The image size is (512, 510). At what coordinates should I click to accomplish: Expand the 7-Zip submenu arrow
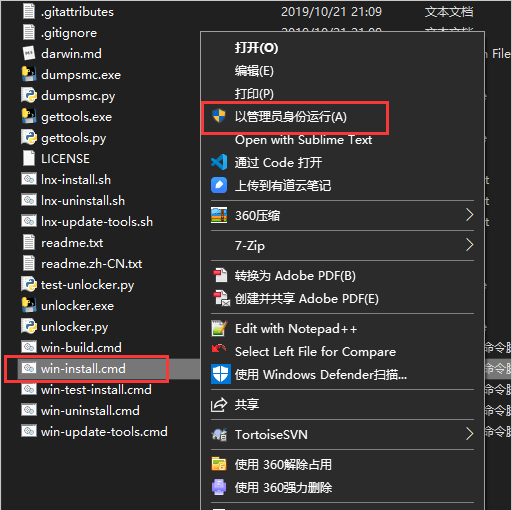[469, 245]
